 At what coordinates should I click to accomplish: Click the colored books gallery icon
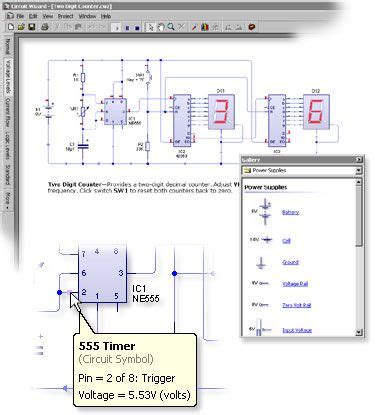[205, 27]
